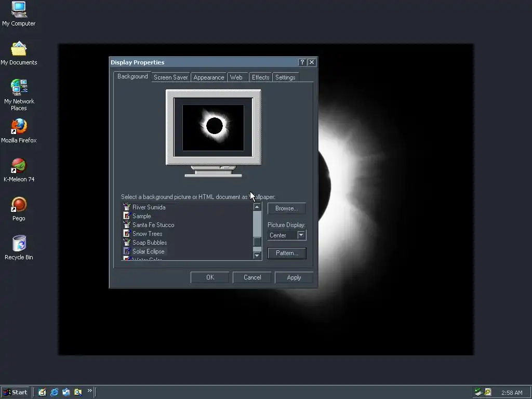Screen dimensions: 532x399
Task: Click the Snow Trees file icon
Action: tap(127, 233)
